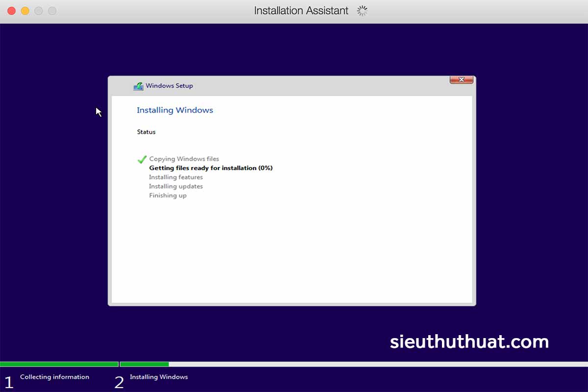Click the green checkmark beside Copying Windows files
The width and height of the screenshot is (588, 392).
pyautogui.click(x=142, y=159)
